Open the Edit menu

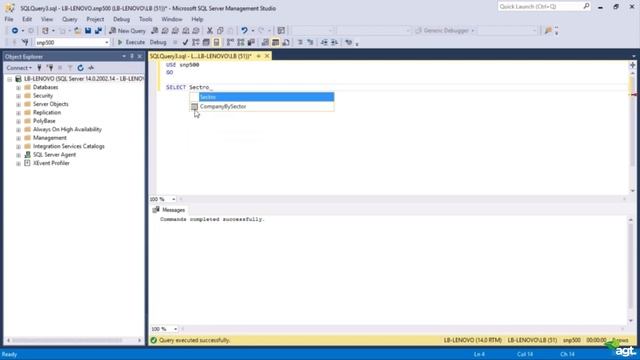tap(27, 19)
